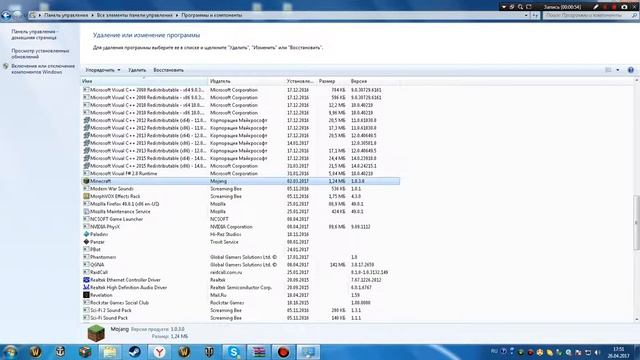Image resolution: width=640 pixels, height=360 pixels.
Task: Click the change view button
Action: click(x=608, y=70)
